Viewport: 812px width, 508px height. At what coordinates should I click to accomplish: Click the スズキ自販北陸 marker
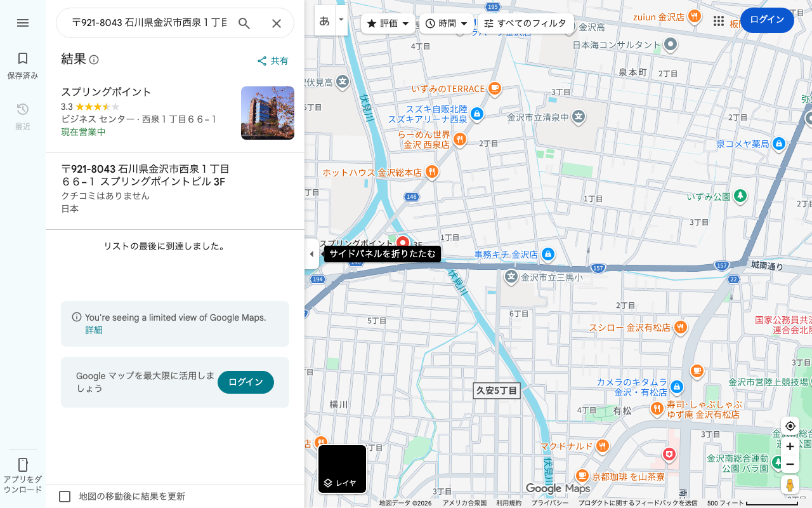point(477,114)
